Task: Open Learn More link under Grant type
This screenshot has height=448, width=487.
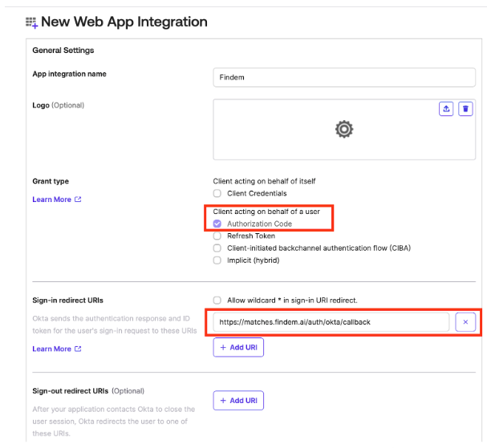Action: 57,200
